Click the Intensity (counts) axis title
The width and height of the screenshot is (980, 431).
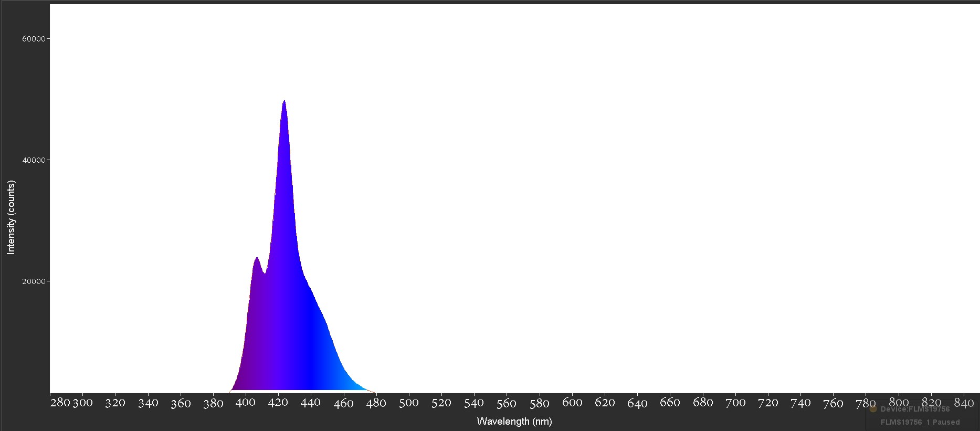click(11, 217)
